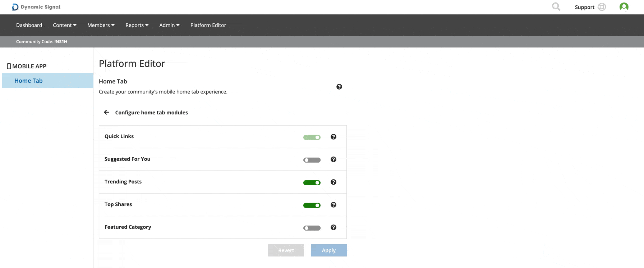Click the Apply button
The image size is (644, 268).
(329, 250)
